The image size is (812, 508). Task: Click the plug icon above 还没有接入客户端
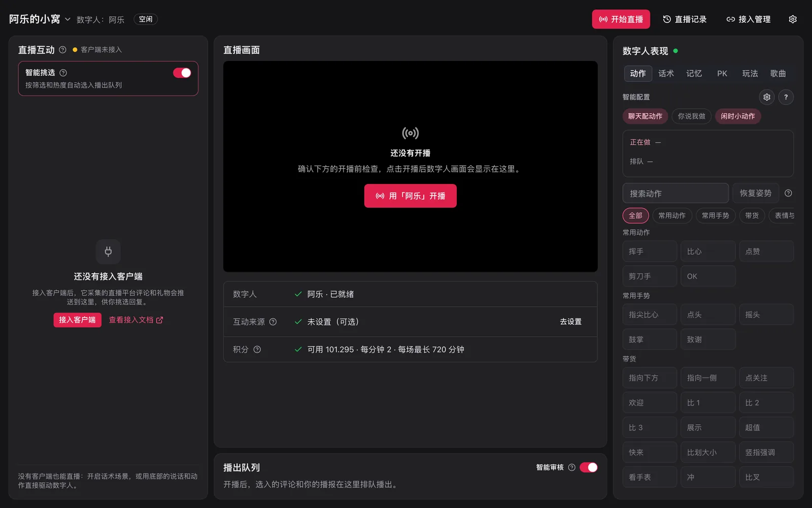108,251
